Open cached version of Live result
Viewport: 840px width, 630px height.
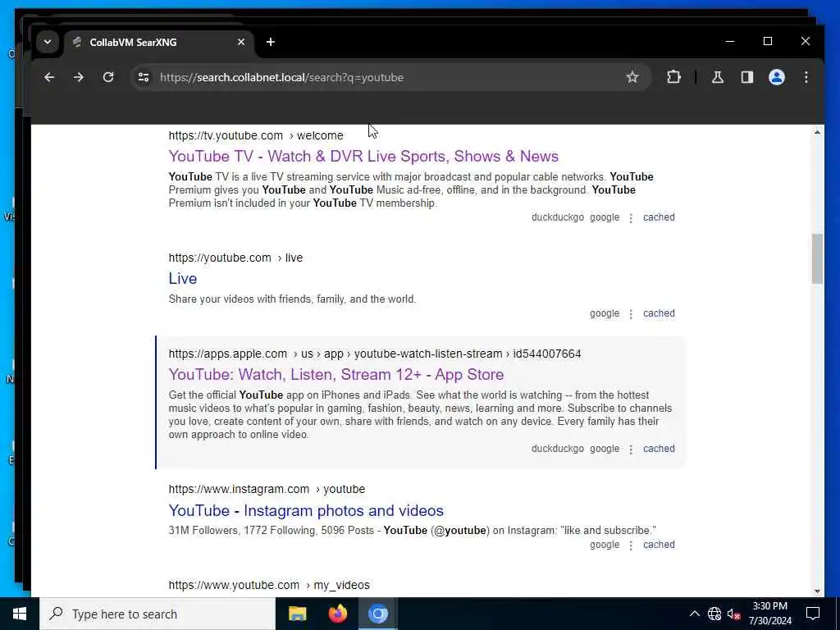(x=659, y=313)
